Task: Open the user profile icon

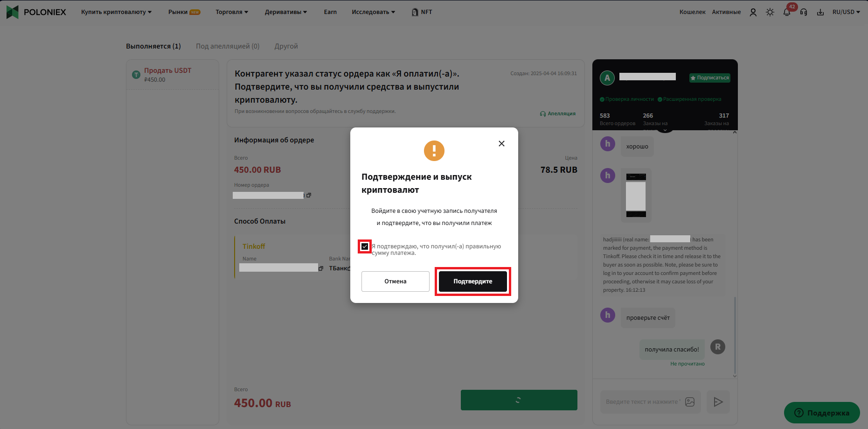Action: [x=753, y=12]
